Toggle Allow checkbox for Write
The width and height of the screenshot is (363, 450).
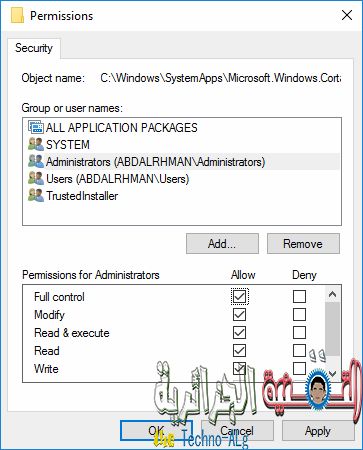pos(239,368)
